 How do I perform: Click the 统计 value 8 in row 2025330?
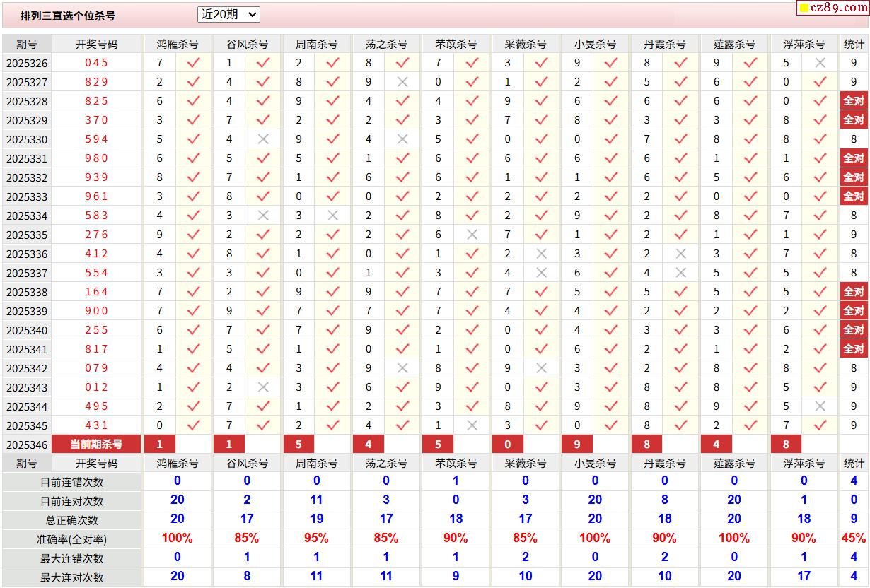pyautogui.click(x=854, y=139)
